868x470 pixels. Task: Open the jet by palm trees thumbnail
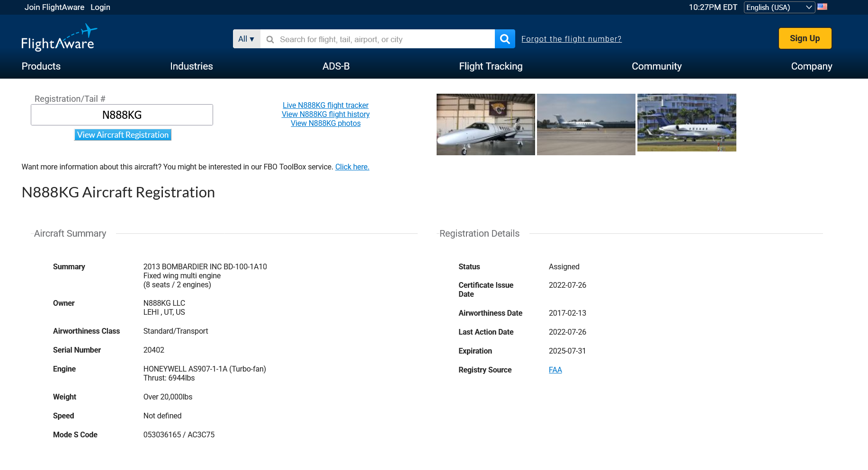click(687, 123)
